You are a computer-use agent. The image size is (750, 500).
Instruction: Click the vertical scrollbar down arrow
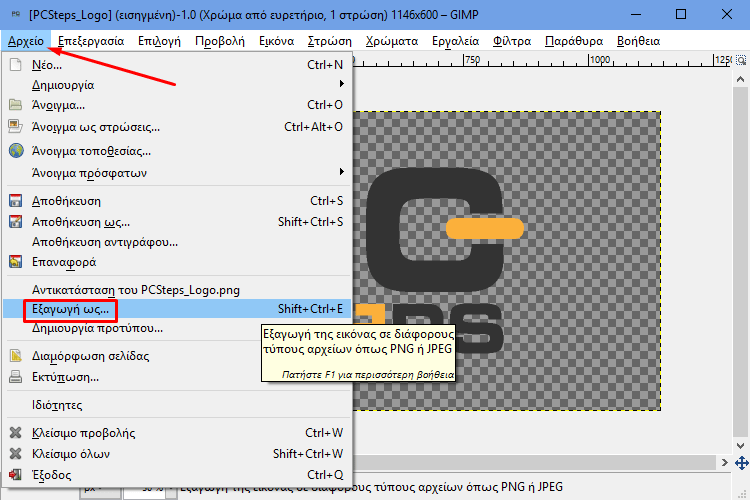point(740,445)
